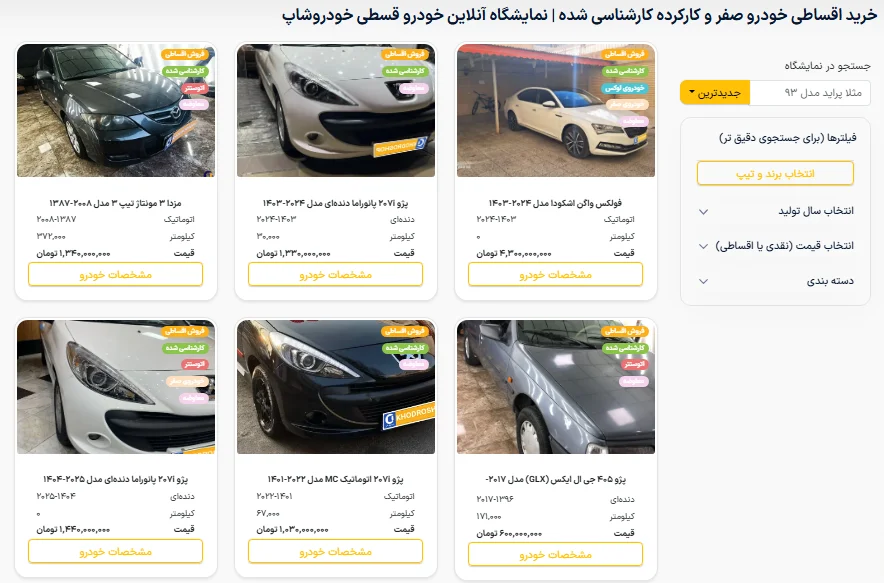Open the Mazda 3 montage title link
Viewport: 884px width, 583px height.
click(x=116, y=203)
